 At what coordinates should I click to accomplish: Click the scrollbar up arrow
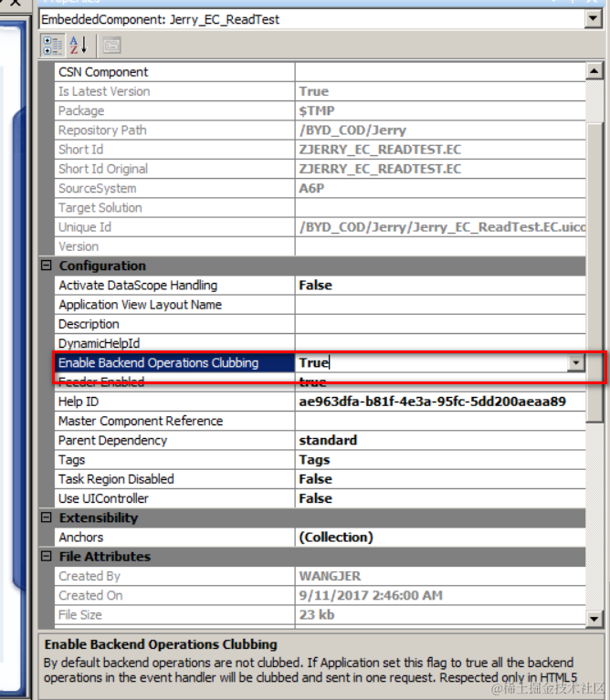click(x=594, y=70)
